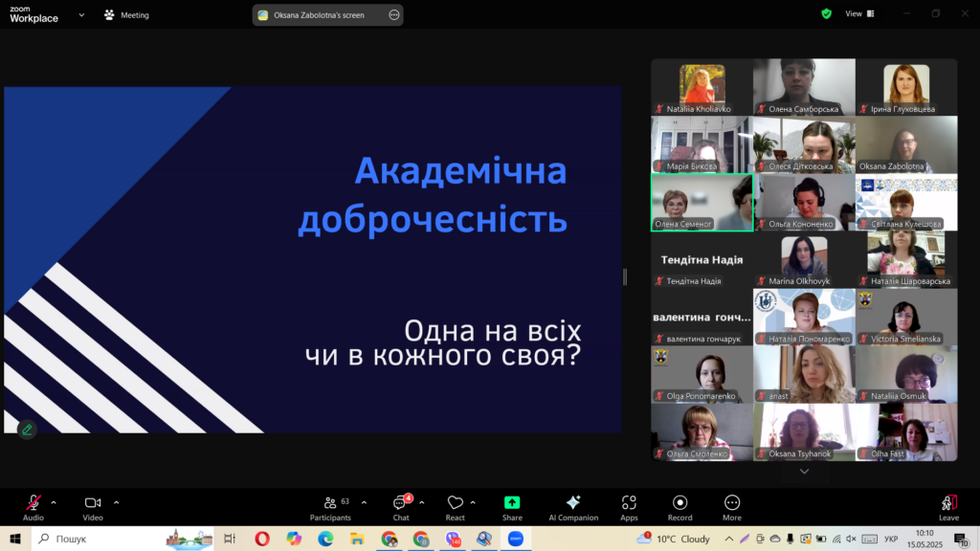
Task: Select Світлана Кулешова's video tile
Action: (x=906, y=203)
